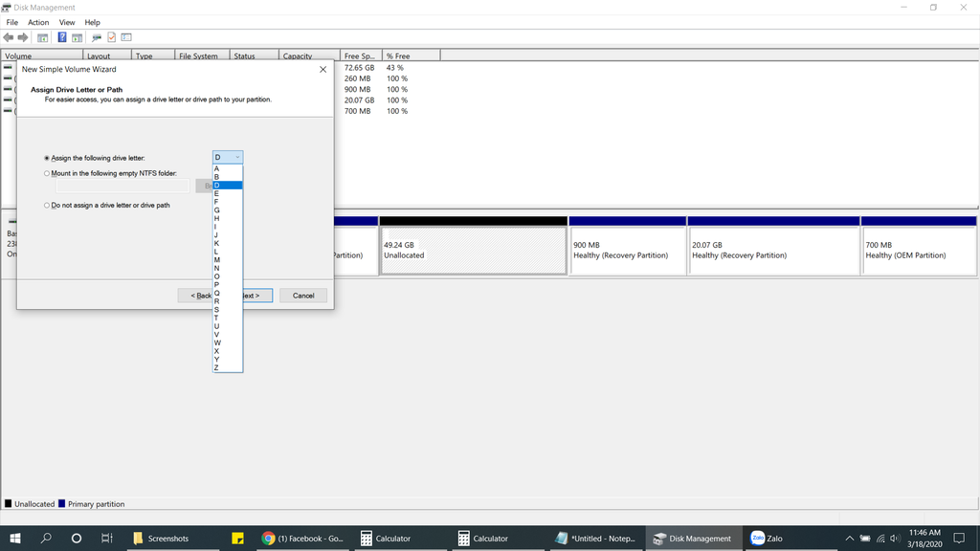Image resolution: width=980 pixels, height=551 pixels.
Task: Select the 700 MB Healthy OEM Partition block
Action: coord(919,250)
